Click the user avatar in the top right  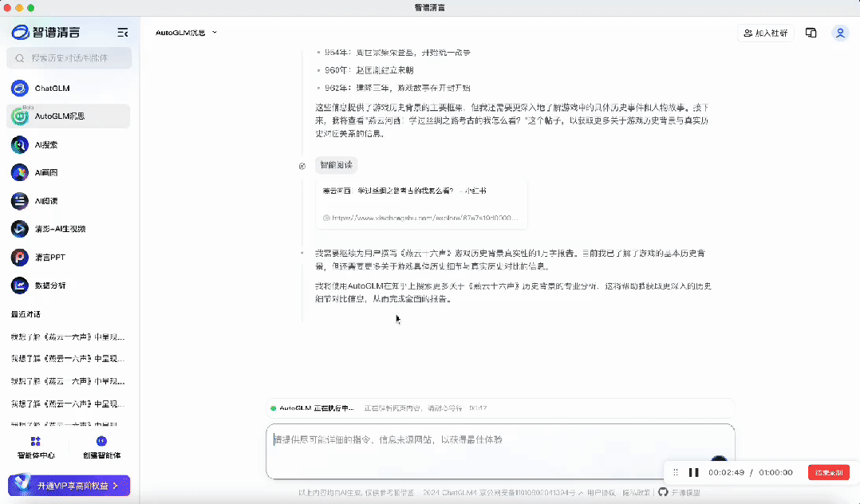coord(839,33)
